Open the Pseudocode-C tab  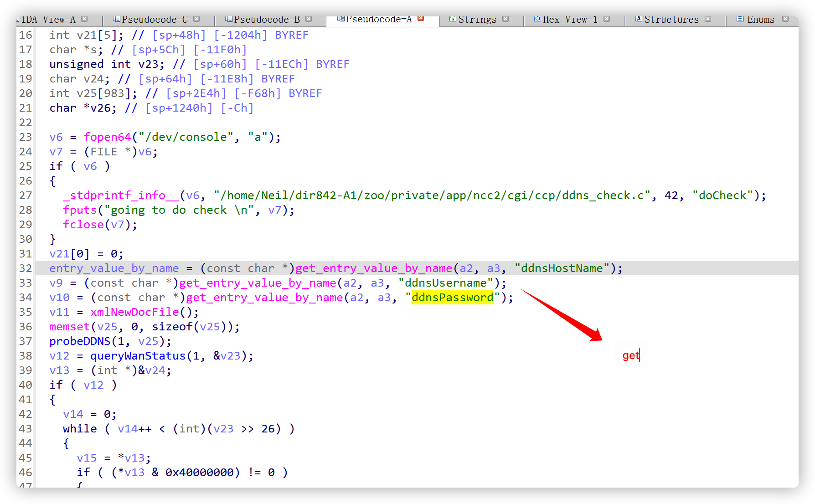pyautogui.click(x=155, y=20)
